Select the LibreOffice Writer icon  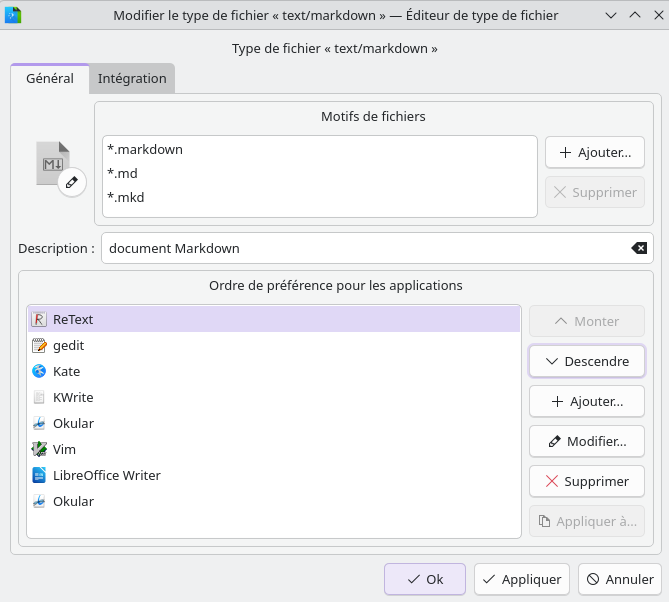pos(39,475)
